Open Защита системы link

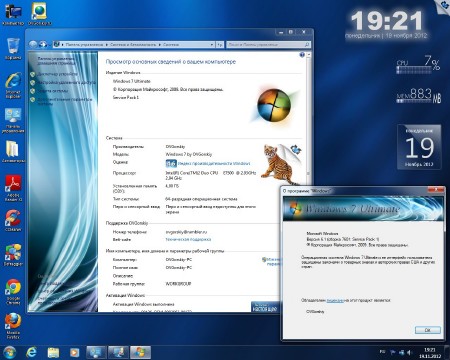[x=53, y=91]
